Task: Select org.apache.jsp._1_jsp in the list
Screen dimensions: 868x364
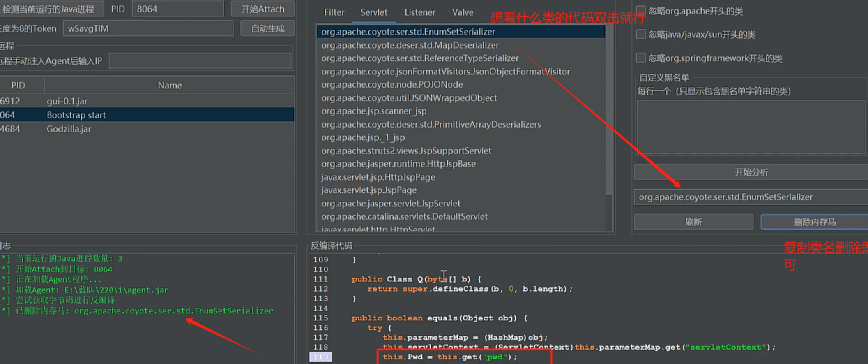Action: pos(461,137)
